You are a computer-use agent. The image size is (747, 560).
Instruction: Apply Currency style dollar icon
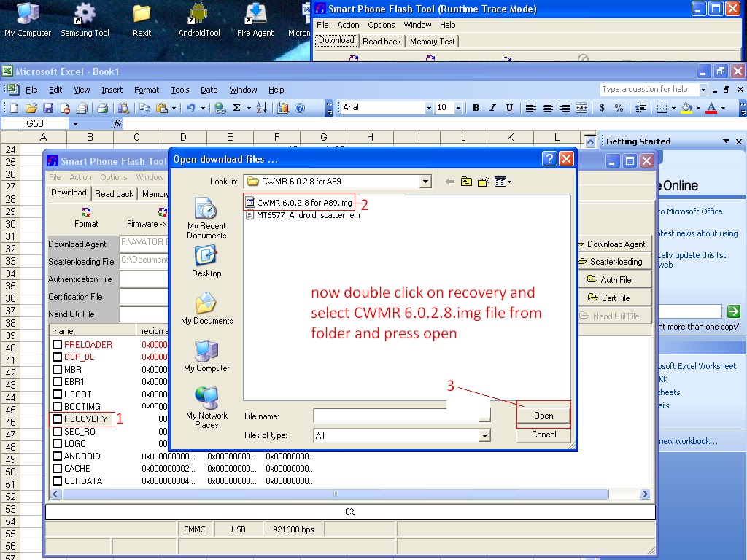click(x=602, y=108)
